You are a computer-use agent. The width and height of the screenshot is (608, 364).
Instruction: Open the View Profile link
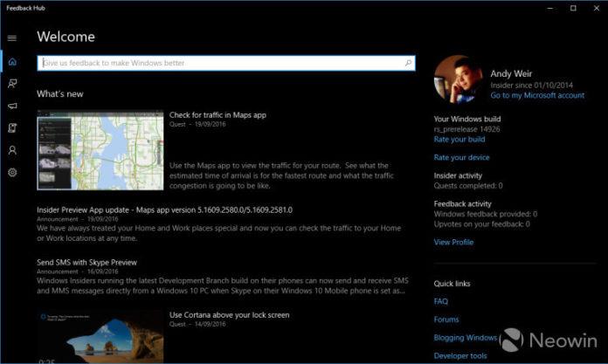pos(453,243)
